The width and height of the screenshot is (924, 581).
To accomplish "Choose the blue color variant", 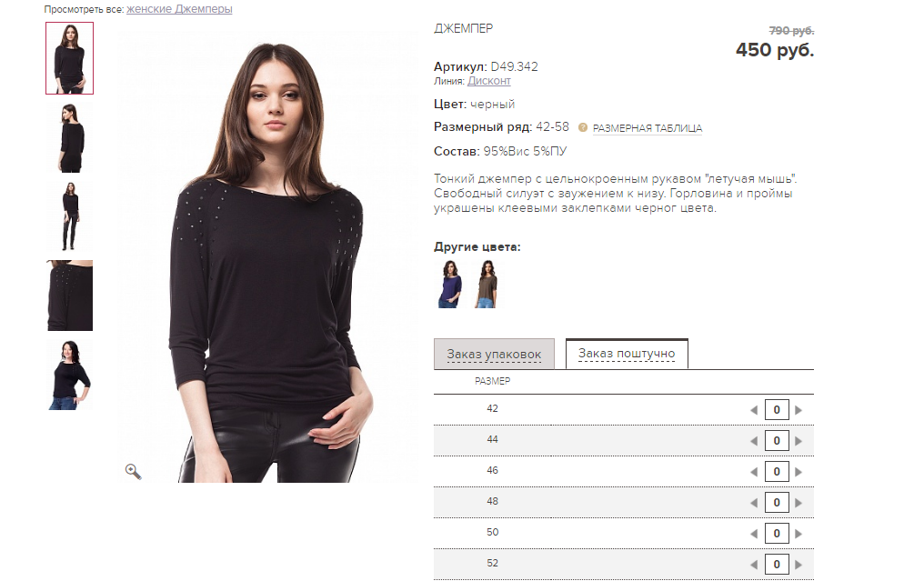I will (x=449, y=284).
